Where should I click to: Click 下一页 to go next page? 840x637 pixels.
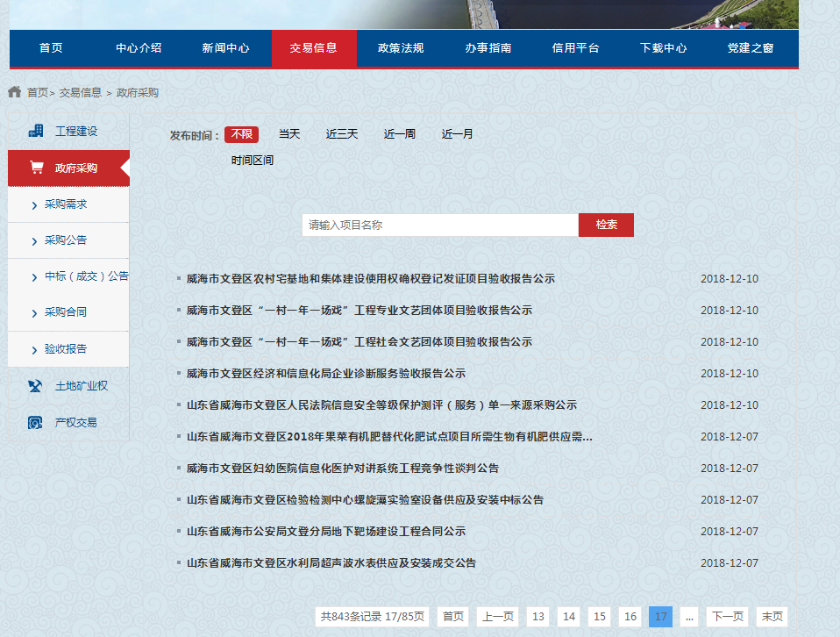[x=727, y=617]
